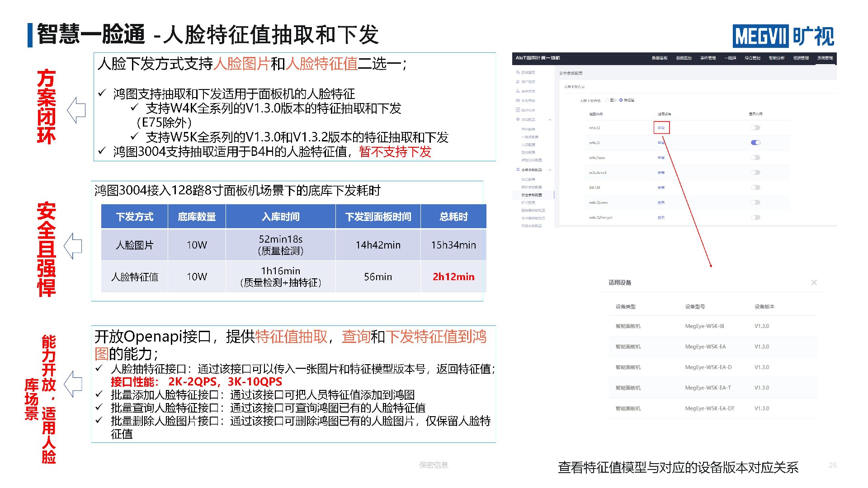The width and height of the screenshot is (868, 488).
Task: Click 查看 link for w4k.Q.Encrypt
Action: [661, 217]
